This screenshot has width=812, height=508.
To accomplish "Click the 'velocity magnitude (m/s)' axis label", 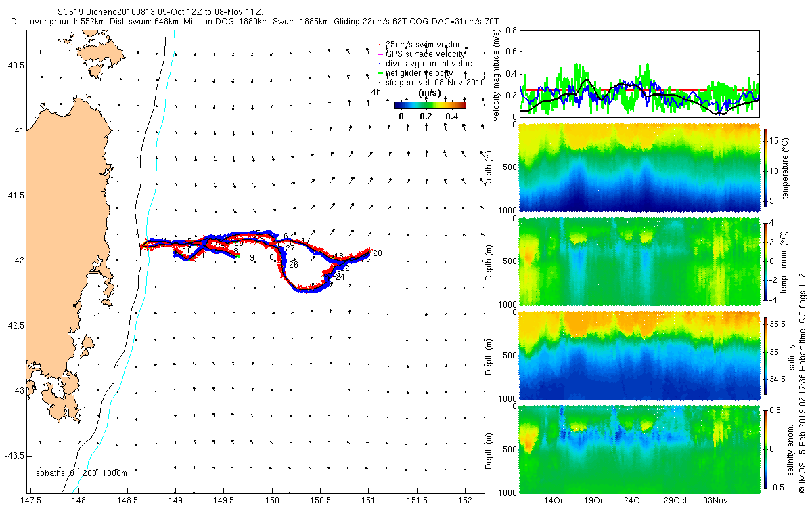I will tap(497, 74).
